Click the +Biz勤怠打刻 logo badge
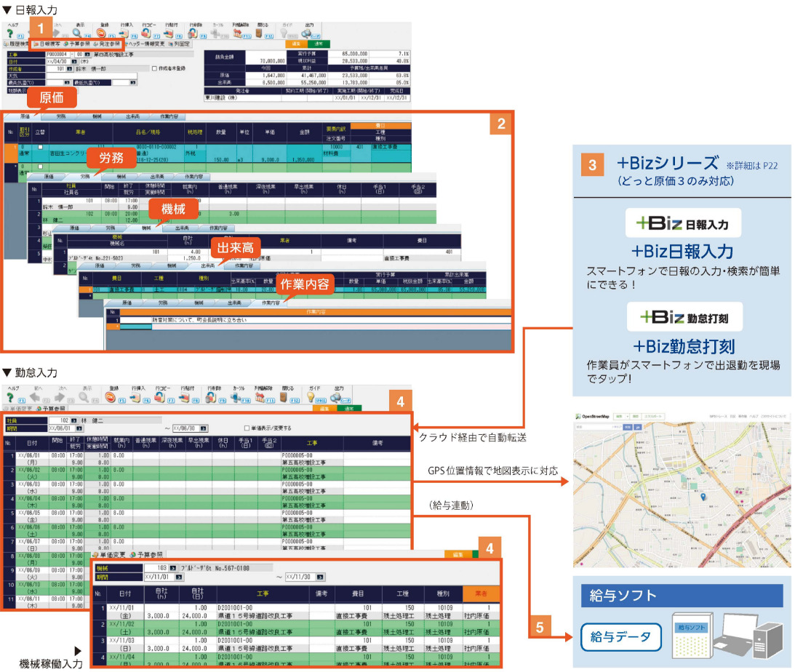Screen dimensions: 795x672 pos(684,317)
